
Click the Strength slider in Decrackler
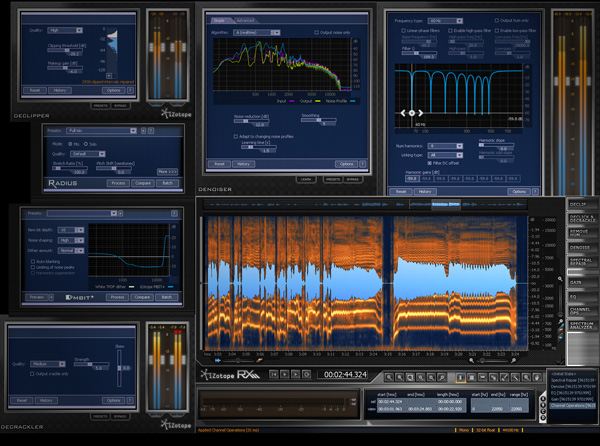click(91, 364)
